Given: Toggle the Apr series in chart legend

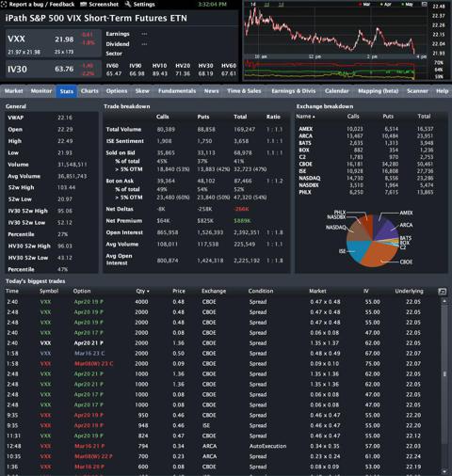Looking at the screenshot, I should 386,5.
